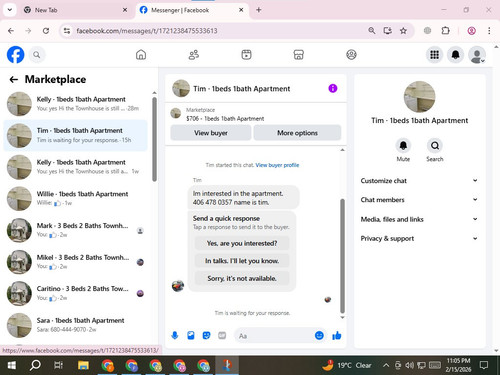Send quick reply "In talks. I'll let you know."

pos(242,261)
